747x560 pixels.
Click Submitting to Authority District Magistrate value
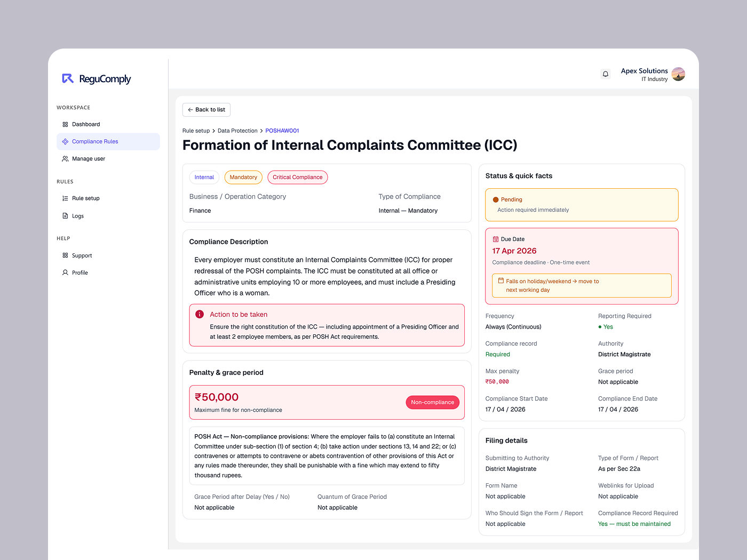pyautogui.click(x=511, y=469)
